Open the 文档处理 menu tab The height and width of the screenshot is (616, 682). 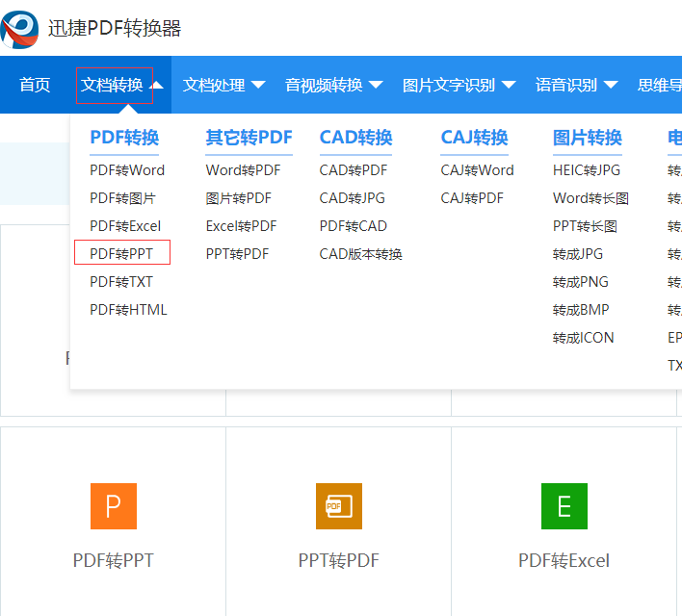[x=214, y=85]
